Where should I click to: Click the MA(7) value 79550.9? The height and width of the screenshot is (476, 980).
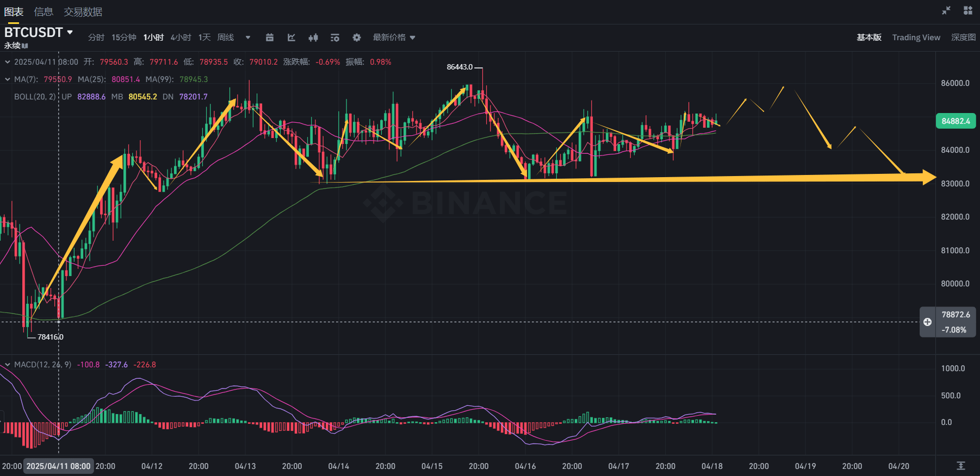[x=58, y=79]
